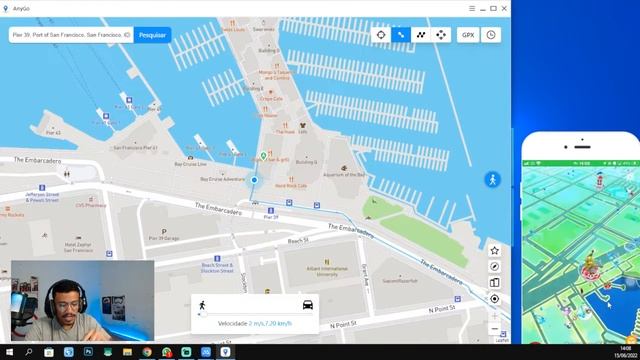Open Photoshop from the taskbar
640x360 pixels.
point(88,352)
